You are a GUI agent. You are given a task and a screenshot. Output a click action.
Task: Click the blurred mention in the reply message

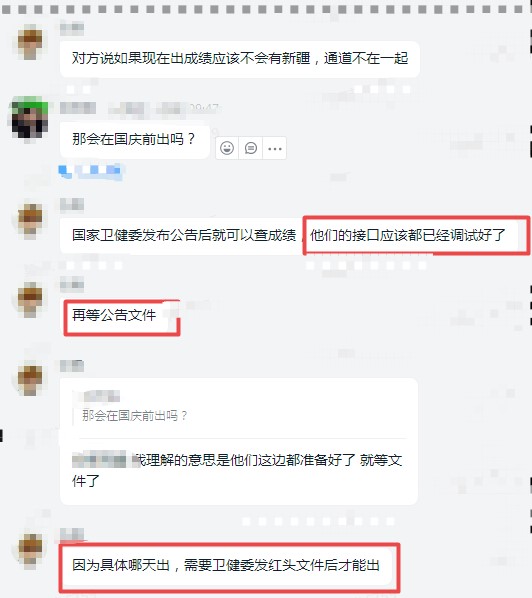[99, 459]
